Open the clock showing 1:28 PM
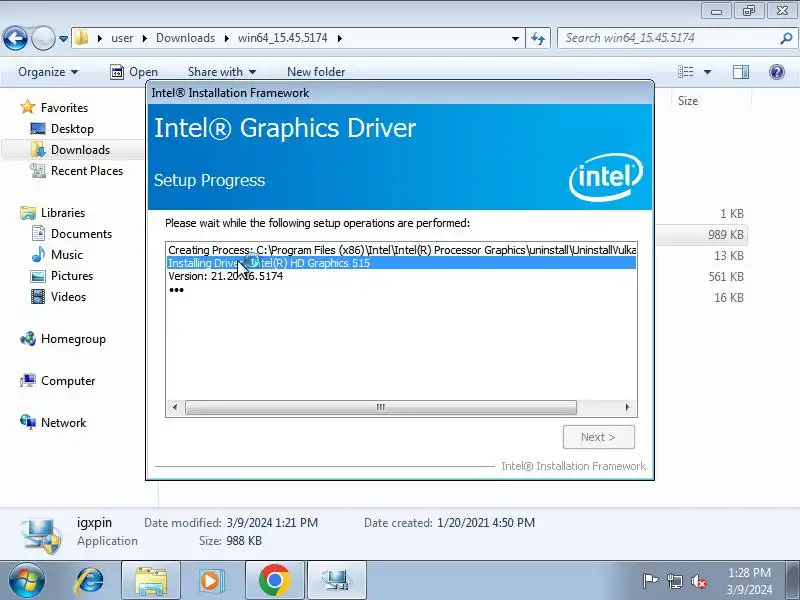This screenshot has height=600, width=800. coord(749,581)
